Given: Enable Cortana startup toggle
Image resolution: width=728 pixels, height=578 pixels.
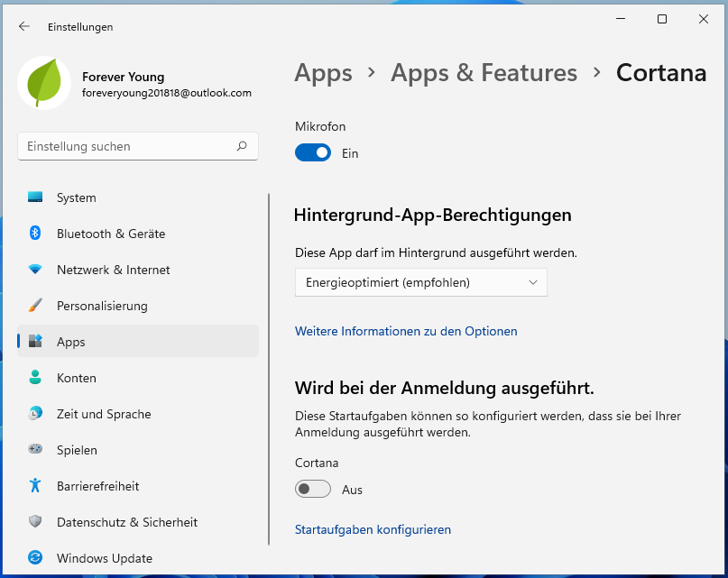Looking at the screenshot, I should pos(313,489).
